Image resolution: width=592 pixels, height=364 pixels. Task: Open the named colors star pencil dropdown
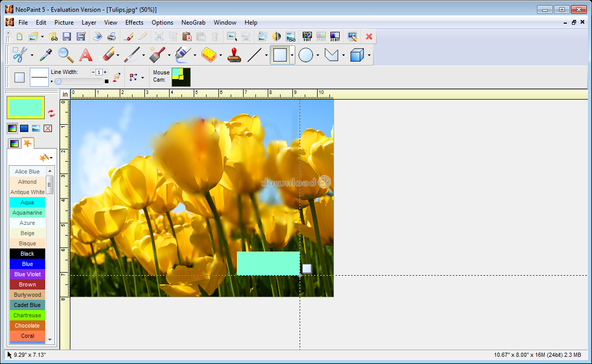click(46, 157)
